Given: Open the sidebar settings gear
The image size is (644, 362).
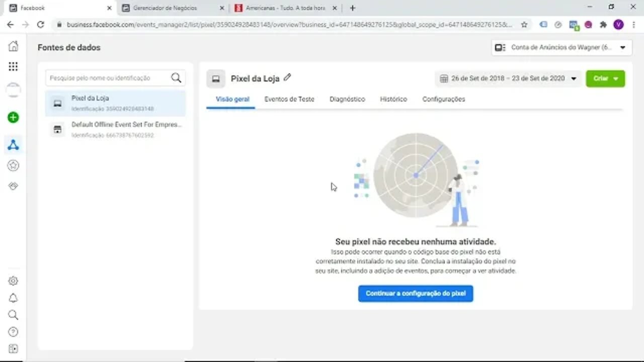Looking at the screenshot, I should coord(14,281).
